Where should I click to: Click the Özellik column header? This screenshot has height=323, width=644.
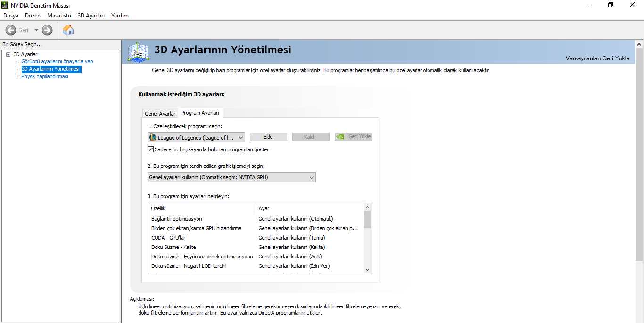click(x=202, y=208)
